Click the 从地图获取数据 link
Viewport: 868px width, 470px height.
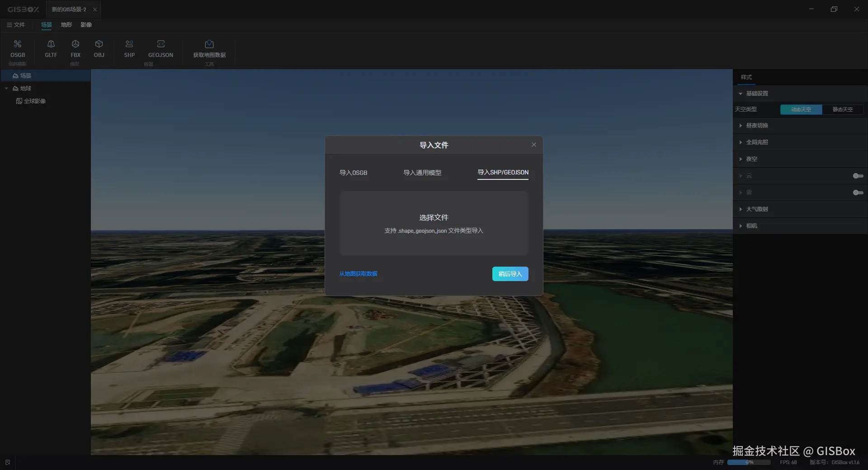(358, 274)
